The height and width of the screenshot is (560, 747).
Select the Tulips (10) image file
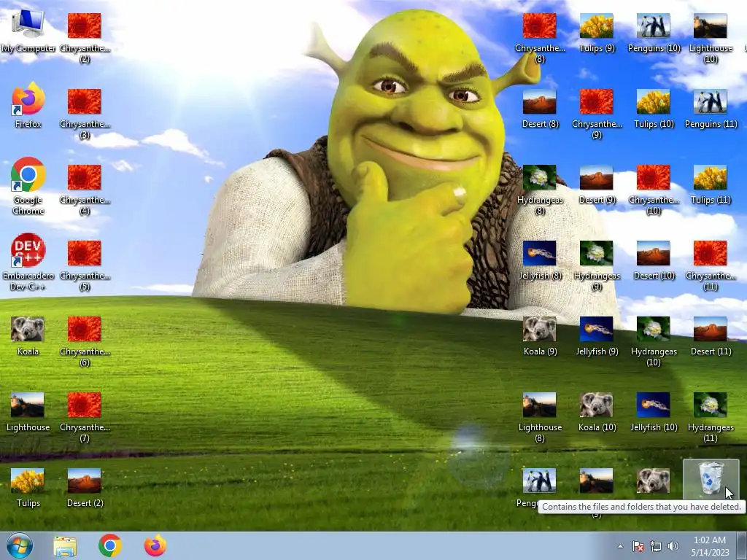tap(654, 109)
